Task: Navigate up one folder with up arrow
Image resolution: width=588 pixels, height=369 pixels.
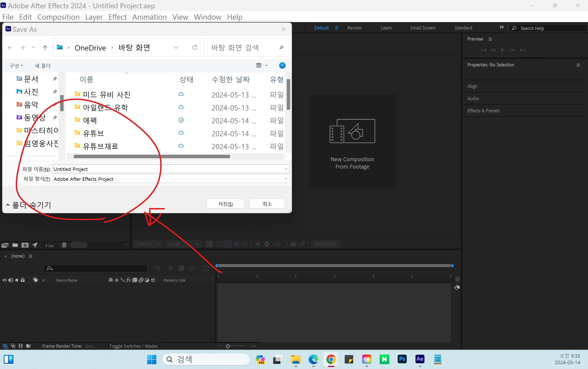Action: pyautogui.click(x=45, y=48)
